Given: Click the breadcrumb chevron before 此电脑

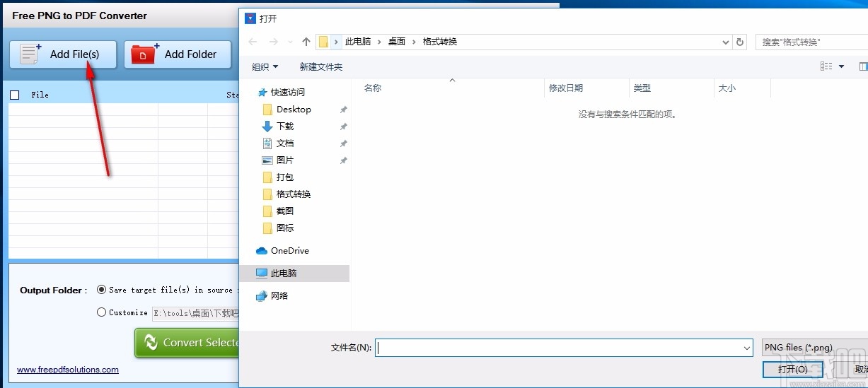Looking at the screenshot, I should (x=336, y=42).
